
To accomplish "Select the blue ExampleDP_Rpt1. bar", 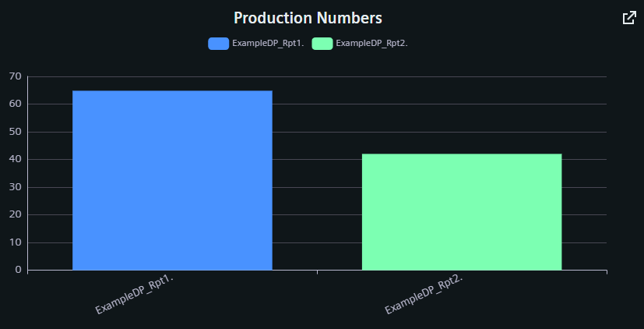I will point(172,180).
